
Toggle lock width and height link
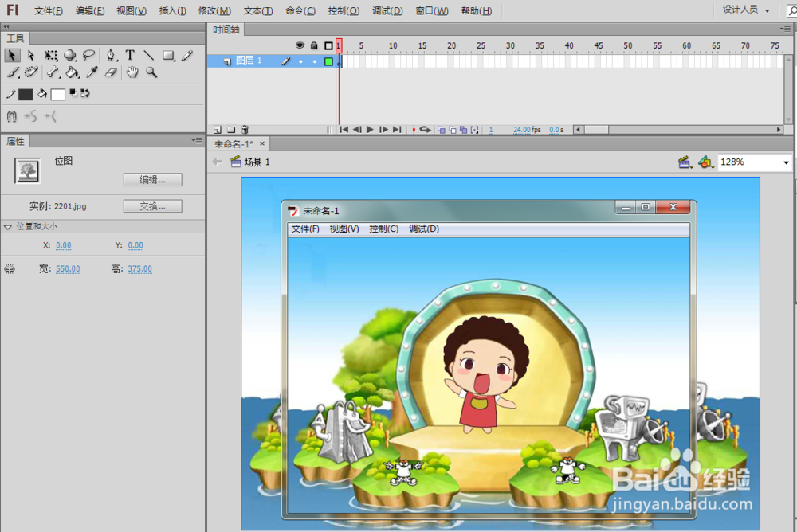coord(10,269)
